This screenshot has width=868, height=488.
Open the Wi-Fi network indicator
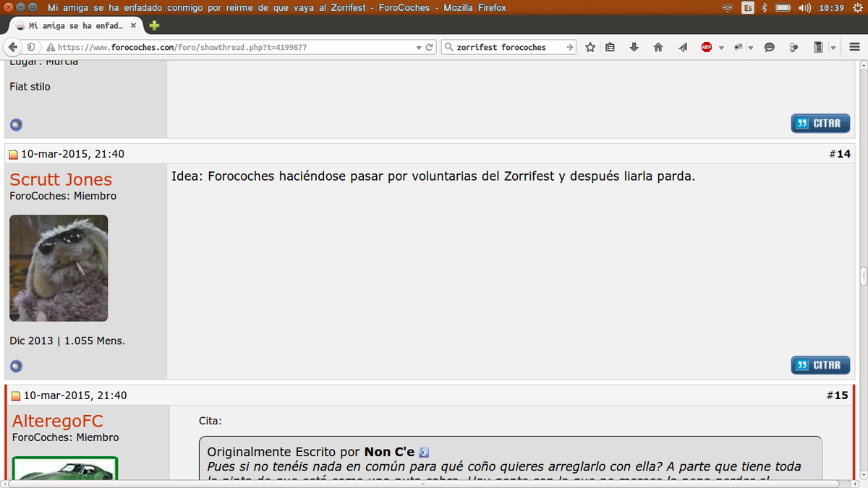tap(728, 8)
